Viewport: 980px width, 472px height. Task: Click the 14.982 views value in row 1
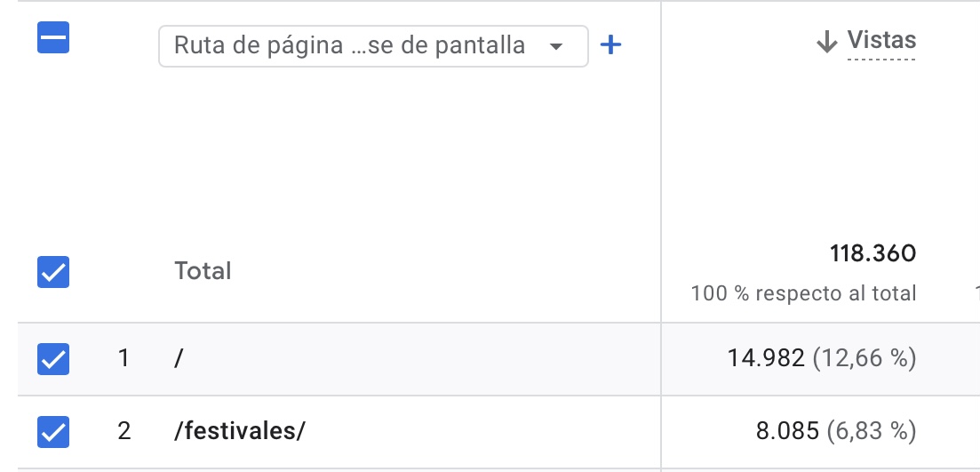[766, 359]
